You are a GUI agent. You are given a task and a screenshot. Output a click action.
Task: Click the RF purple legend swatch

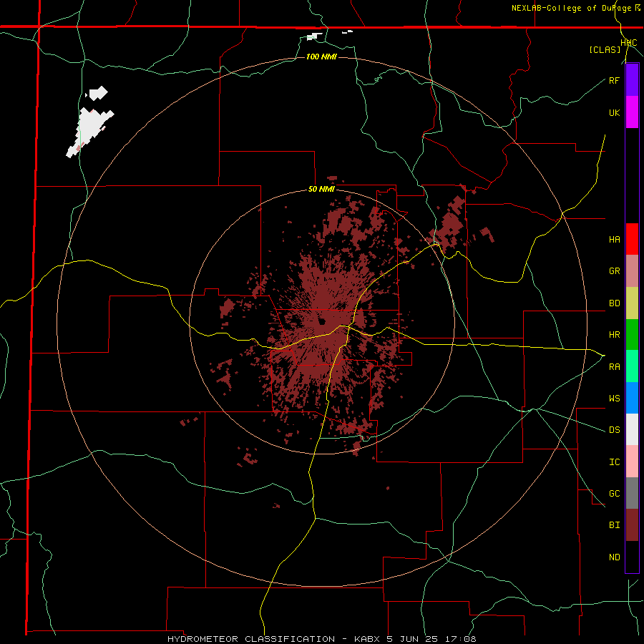tap(632, 80)
